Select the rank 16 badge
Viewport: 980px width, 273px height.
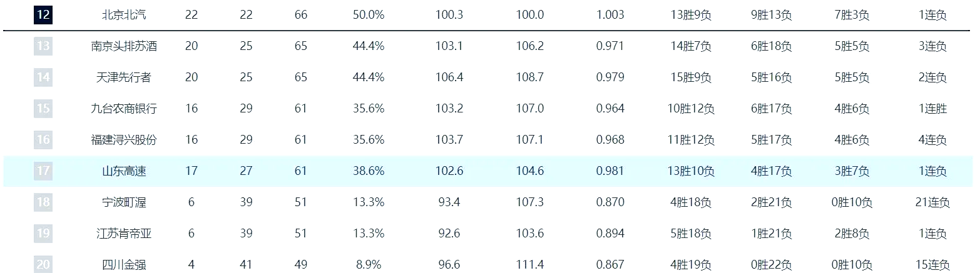click(43, 140)
